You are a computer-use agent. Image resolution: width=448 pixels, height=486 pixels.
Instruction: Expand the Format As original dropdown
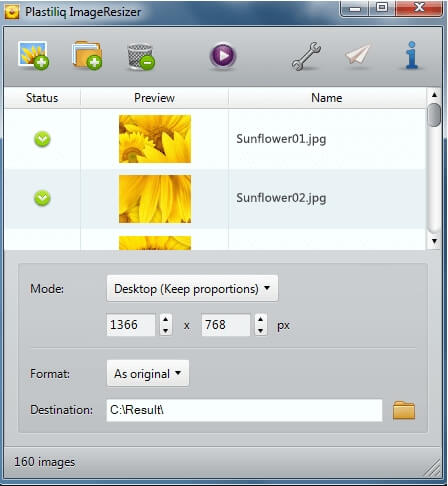click(x=148, y=374)
